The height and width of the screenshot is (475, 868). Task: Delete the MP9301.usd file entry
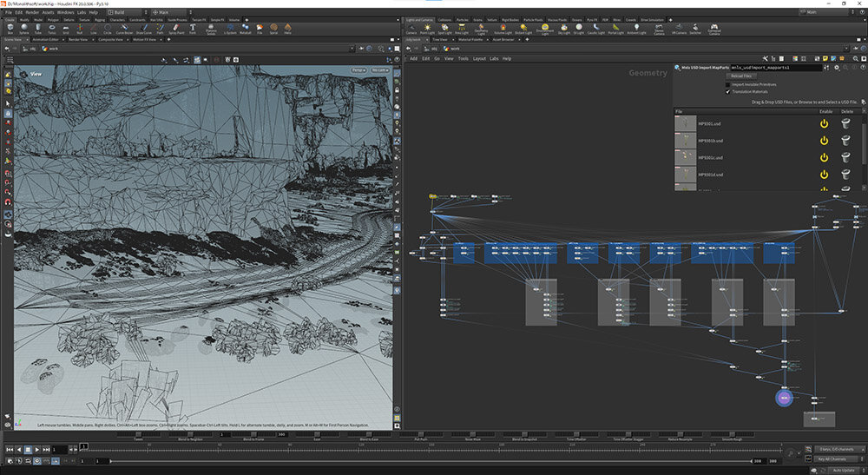click(846, 123)
